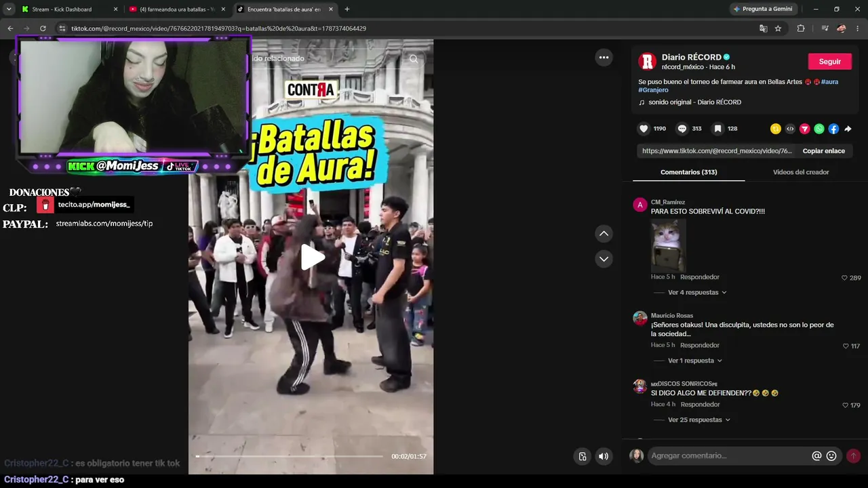Like the video with the heart icon
Image resolution: width=868 pixels, height=488 pixels.
click(x=644, y=129)
